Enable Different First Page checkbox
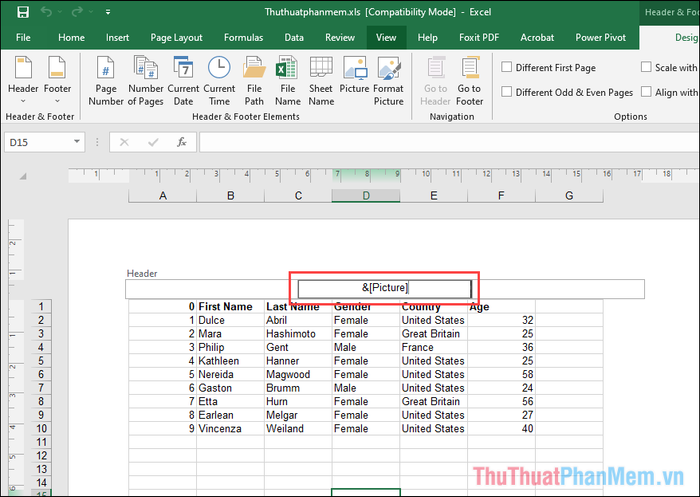Image resolution: width=700 pixels, height=497 pixels. (507, 68)
